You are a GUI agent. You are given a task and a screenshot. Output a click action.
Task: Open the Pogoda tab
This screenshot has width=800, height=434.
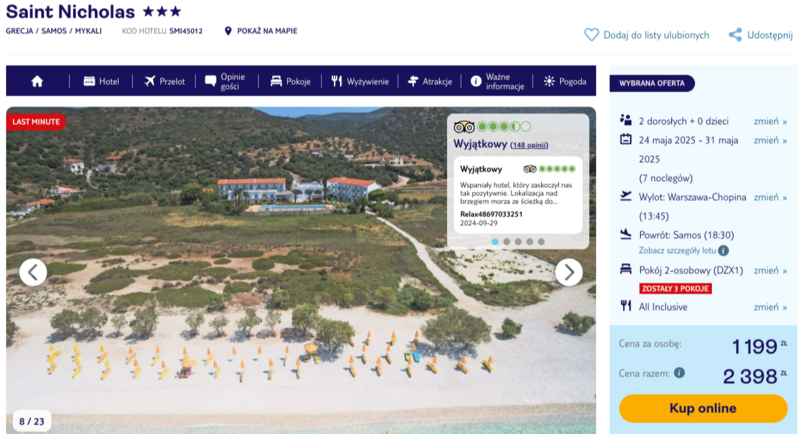coord(565,81)
